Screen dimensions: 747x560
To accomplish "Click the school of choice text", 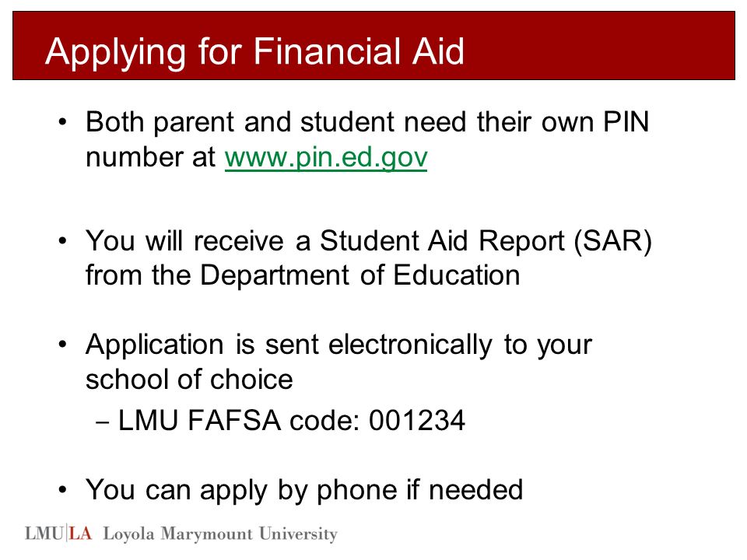I will pos(189,380).
